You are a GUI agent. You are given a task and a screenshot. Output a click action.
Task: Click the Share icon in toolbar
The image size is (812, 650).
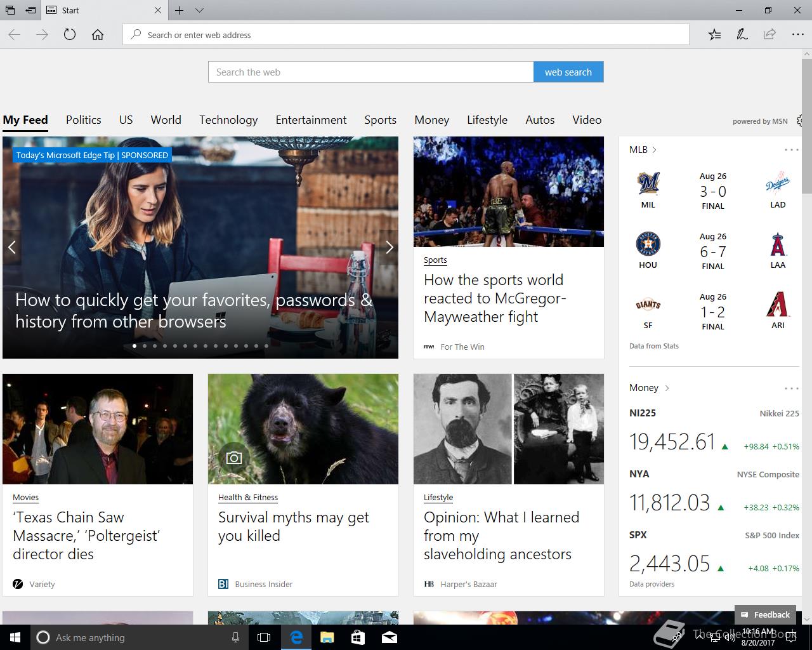(769, 35)
